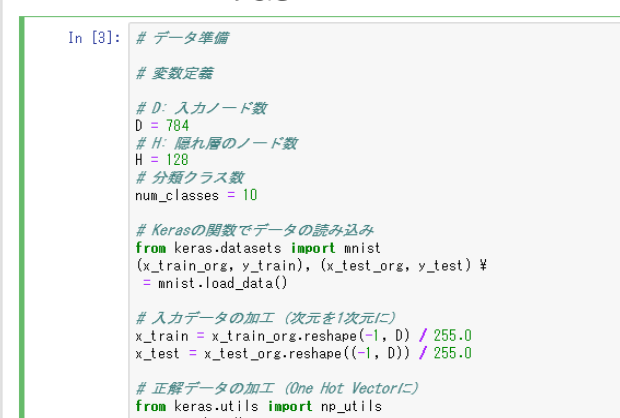Click the comment '# H: 隠れ層のノード数'
The height and width of the screenshot is (418, 620).
tap(217, 143)
